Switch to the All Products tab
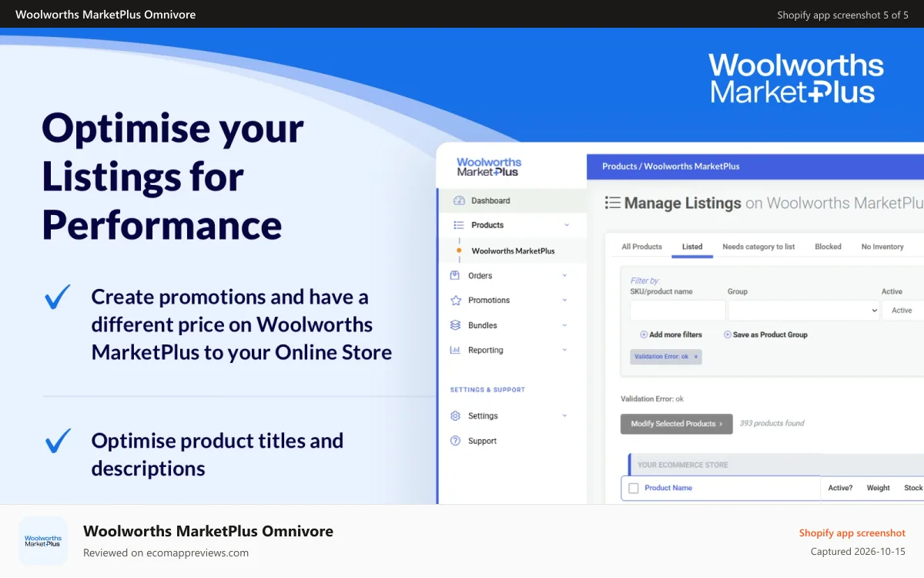 [x=641, y=247]
